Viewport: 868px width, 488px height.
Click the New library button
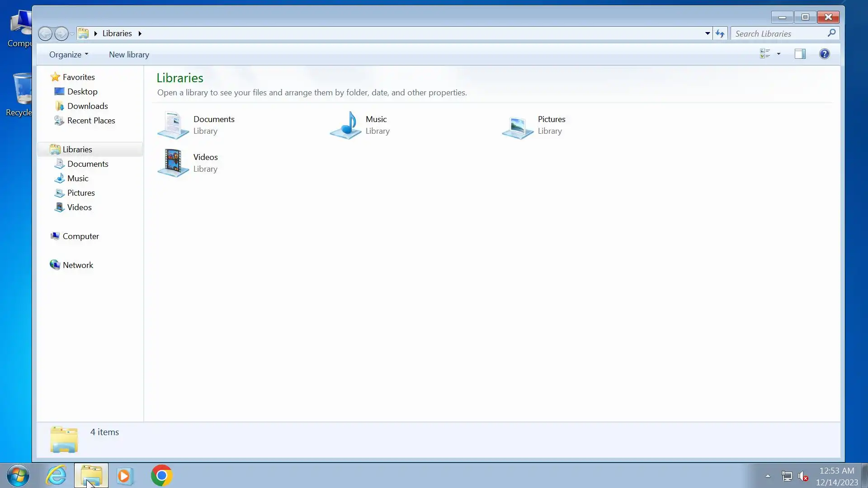click(129, 55)
